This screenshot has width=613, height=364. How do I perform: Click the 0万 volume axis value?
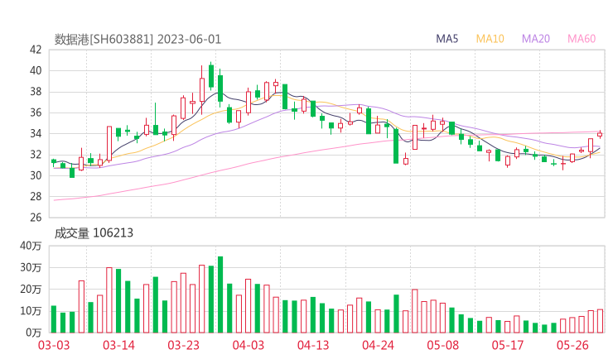tap(34, 333)
